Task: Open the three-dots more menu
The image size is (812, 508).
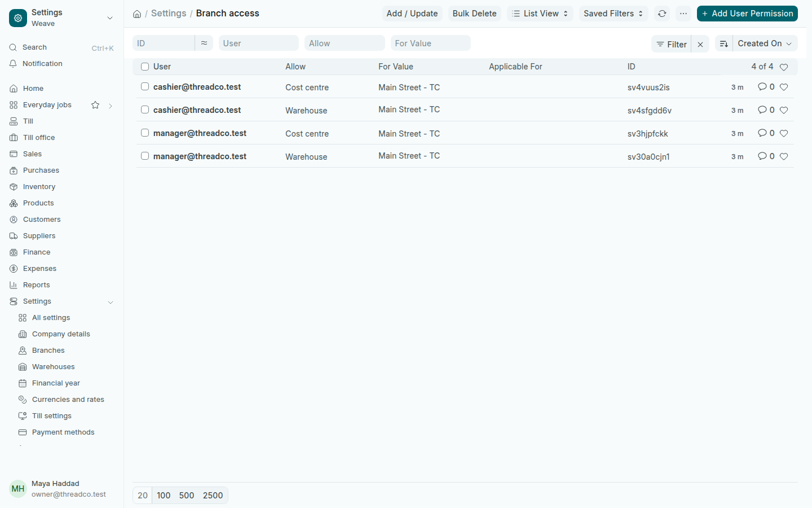Action: coord(683,14)
